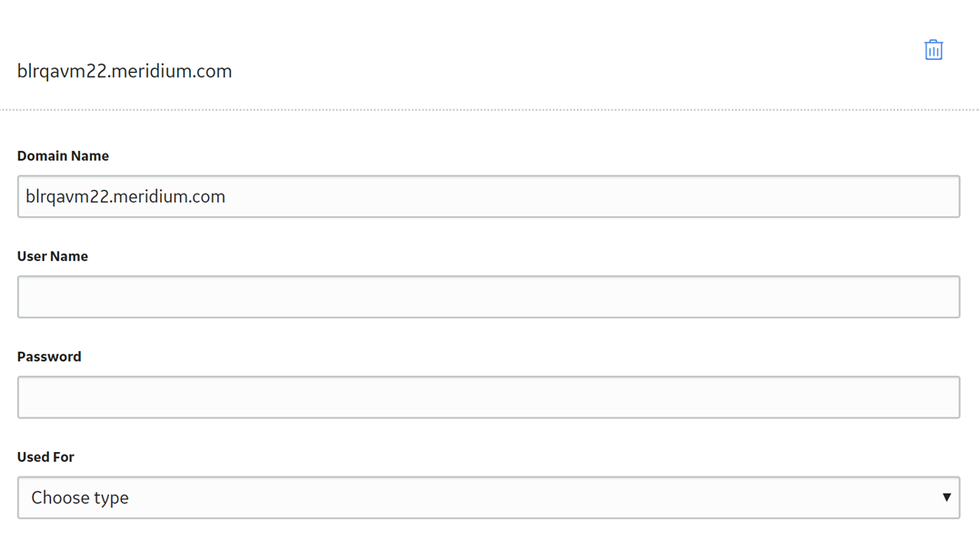Remove this domain using the bin icon
980x553 pixels.
(933, 50)
